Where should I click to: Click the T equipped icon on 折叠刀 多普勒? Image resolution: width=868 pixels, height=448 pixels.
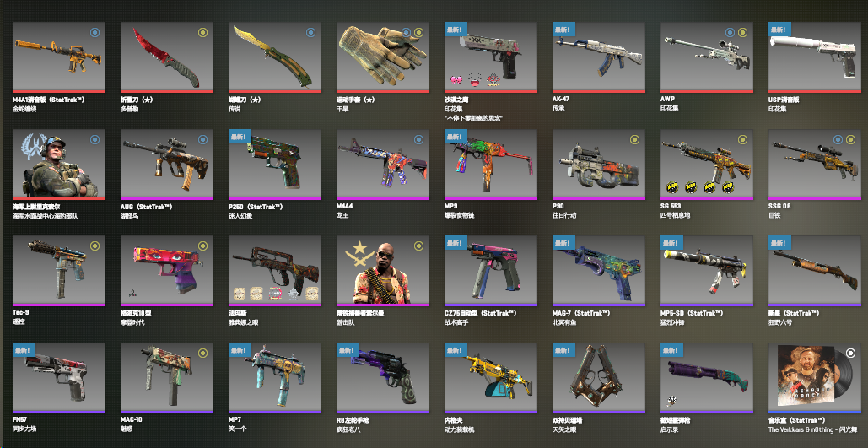[x=202, y=33]
